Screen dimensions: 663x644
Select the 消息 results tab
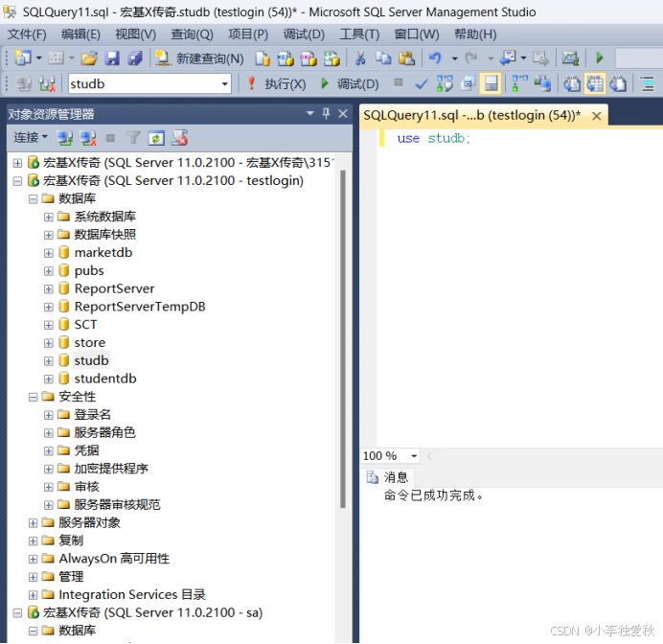click(388, 477)
